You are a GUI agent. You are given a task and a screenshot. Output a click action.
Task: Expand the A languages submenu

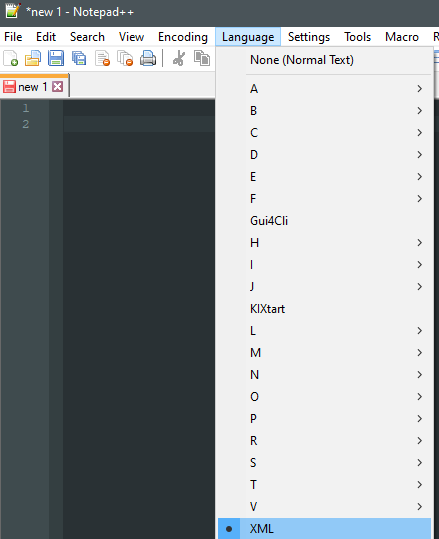325,89
